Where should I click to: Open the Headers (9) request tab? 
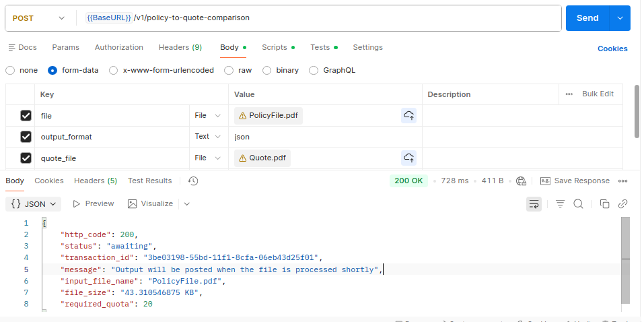[180, 48]
